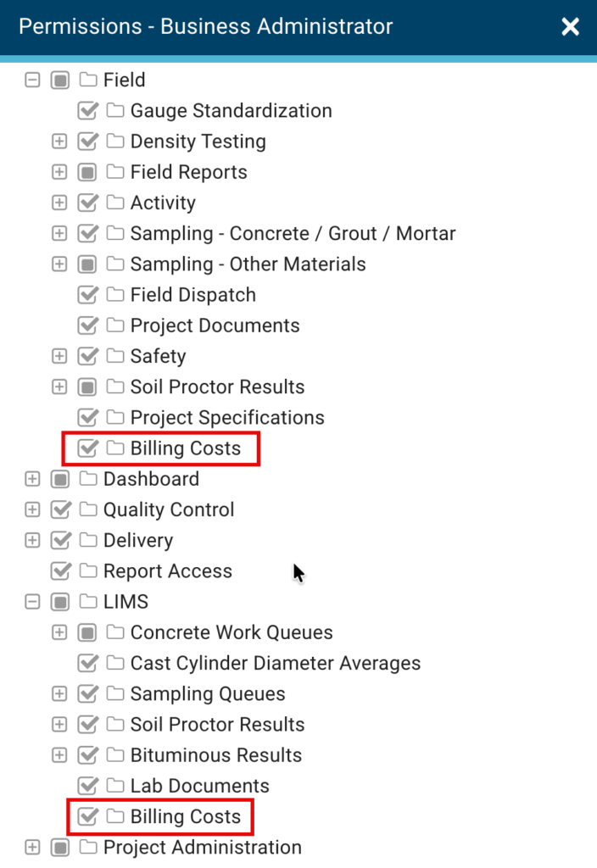Click the folder icon next to Report Access

pyautogui.click(x=88, y=570)
